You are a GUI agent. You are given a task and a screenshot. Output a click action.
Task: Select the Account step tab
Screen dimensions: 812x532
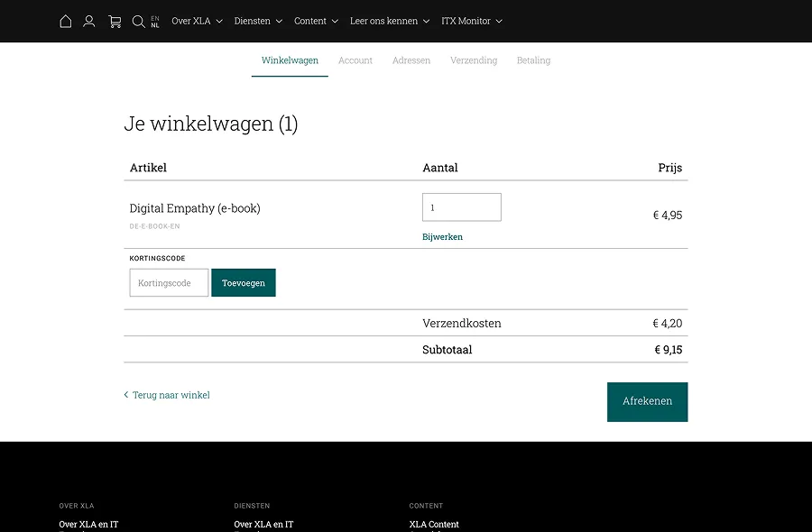pyautogui.click(x=355, y=60)
